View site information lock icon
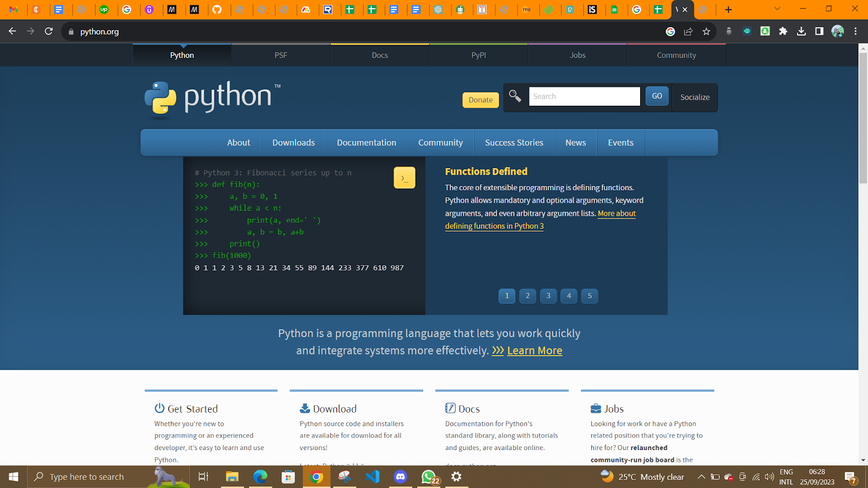868x488 pixels. pos(71,31)
